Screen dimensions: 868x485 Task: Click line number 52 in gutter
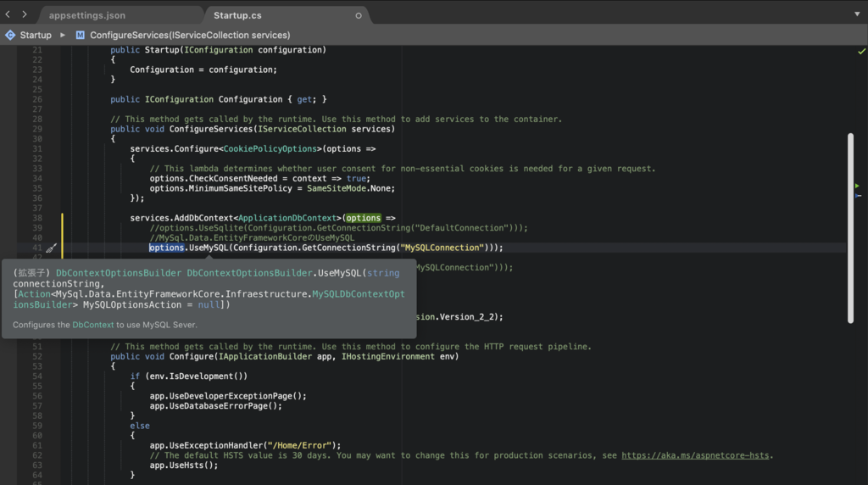click(x=37, y=357)
